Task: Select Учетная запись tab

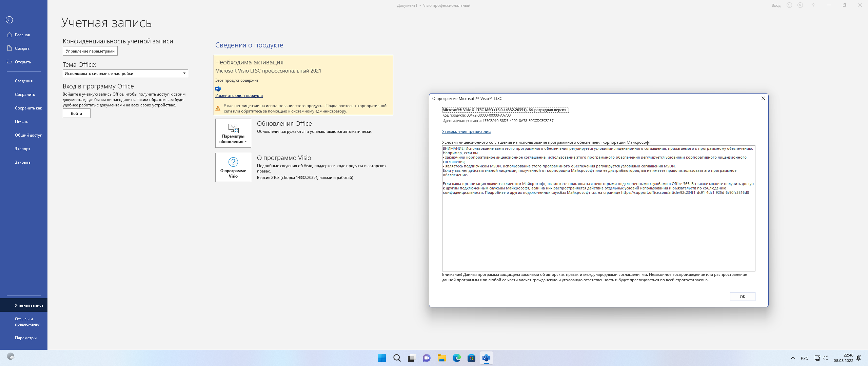Action: click(x=24, y=305)
